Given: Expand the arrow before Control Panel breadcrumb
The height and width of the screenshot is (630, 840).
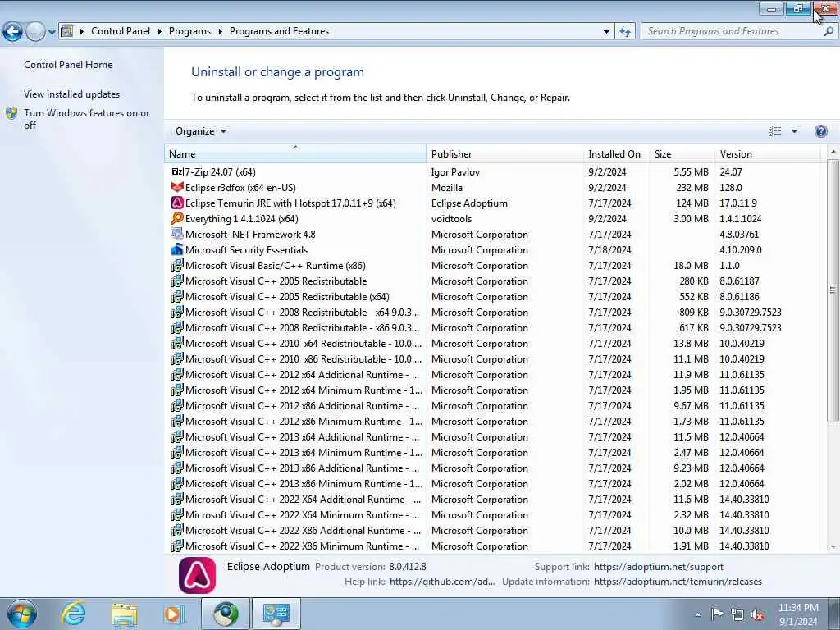Looking at the screenshot, I should coord(82,32).
